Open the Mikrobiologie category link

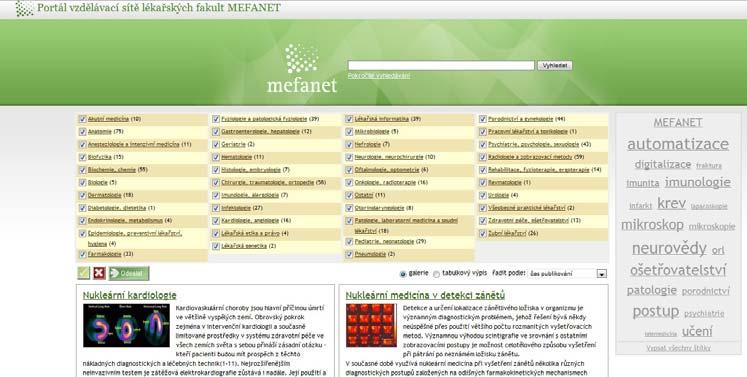[x=372, y=131]
